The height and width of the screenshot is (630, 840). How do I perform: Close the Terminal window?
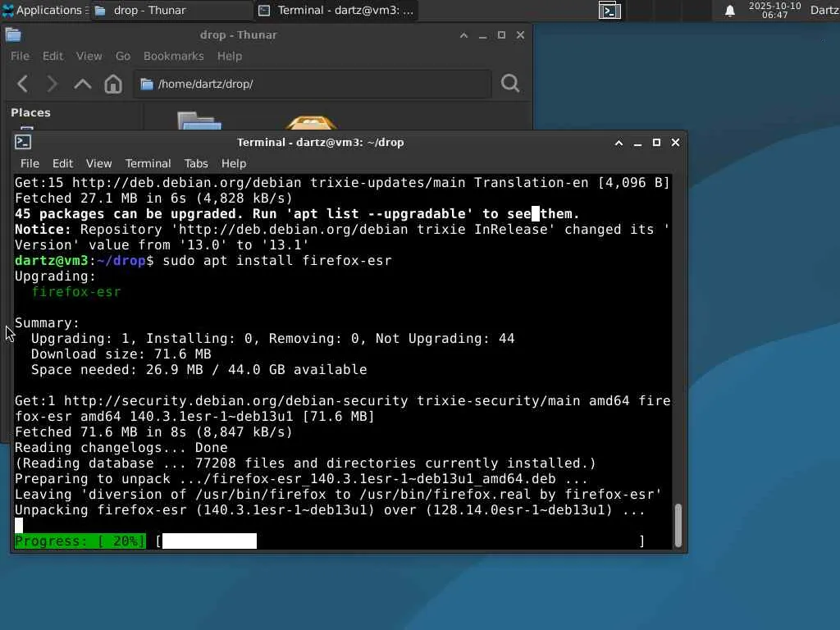pyautogui.click(x=675, y=143)
